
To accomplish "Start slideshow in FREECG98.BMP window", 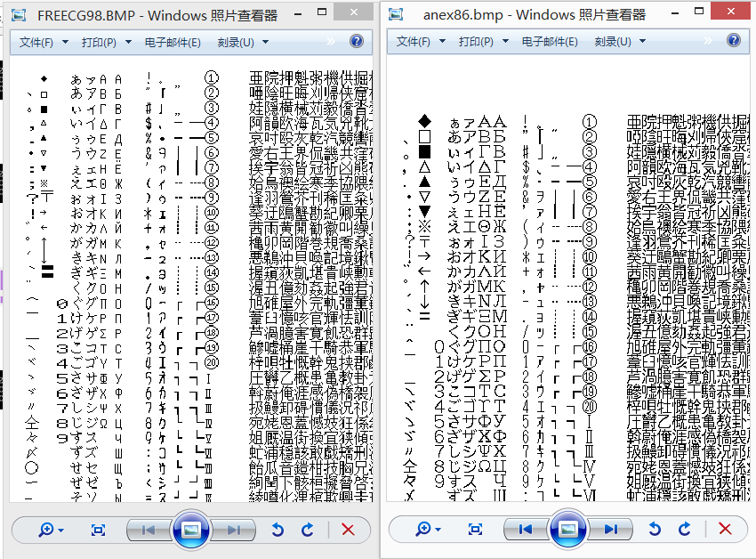I will pos(191,530).
